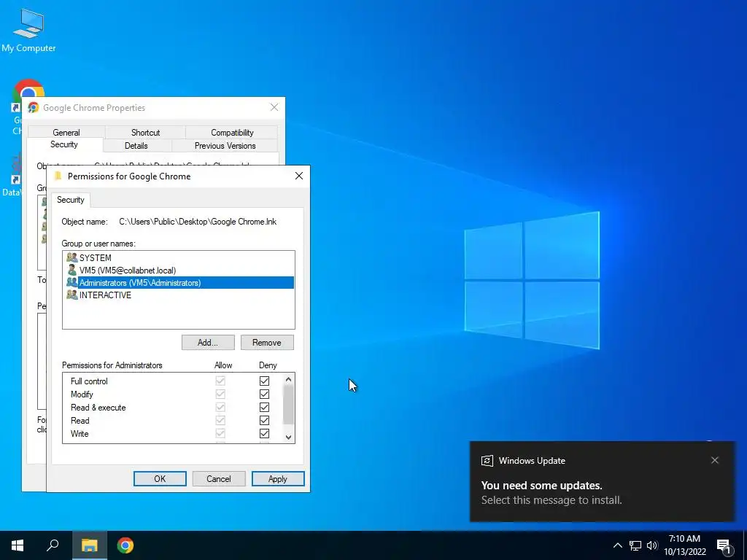Click Allow checkbox for Modify

tap(220, 394)
